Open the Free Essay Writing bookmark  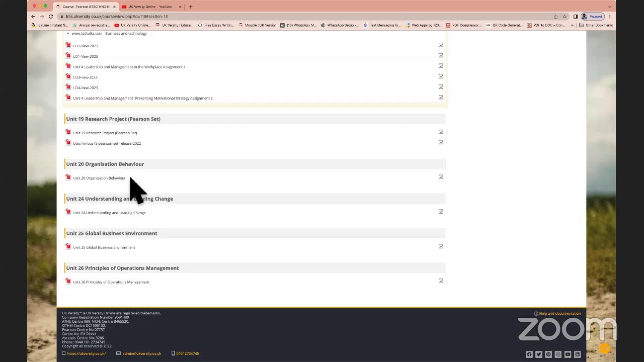216,25
